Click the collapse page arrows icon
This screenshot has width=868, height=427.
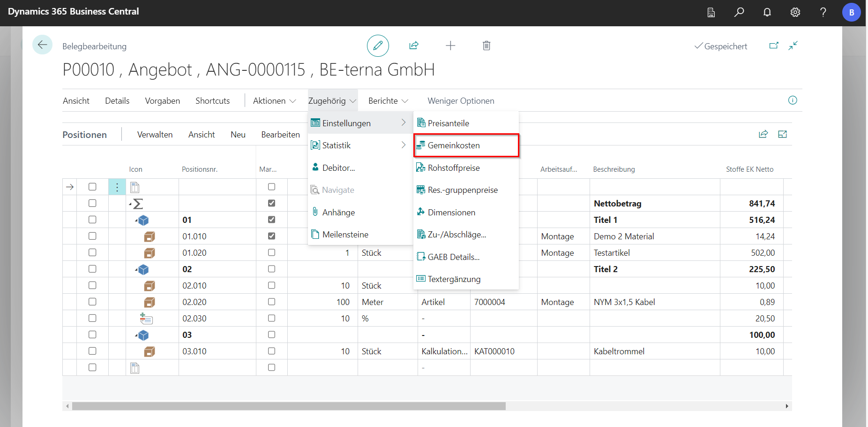(793, 46)
